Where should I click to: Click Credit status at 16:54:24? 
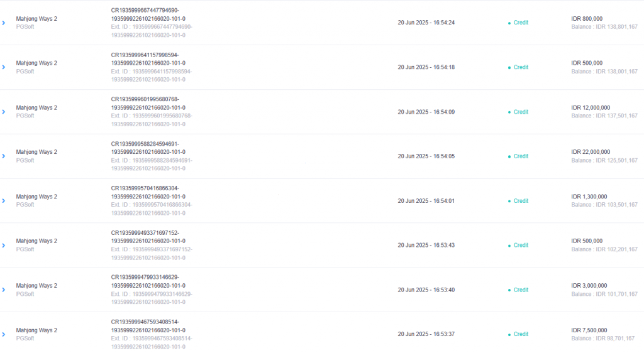click(520, 23)
